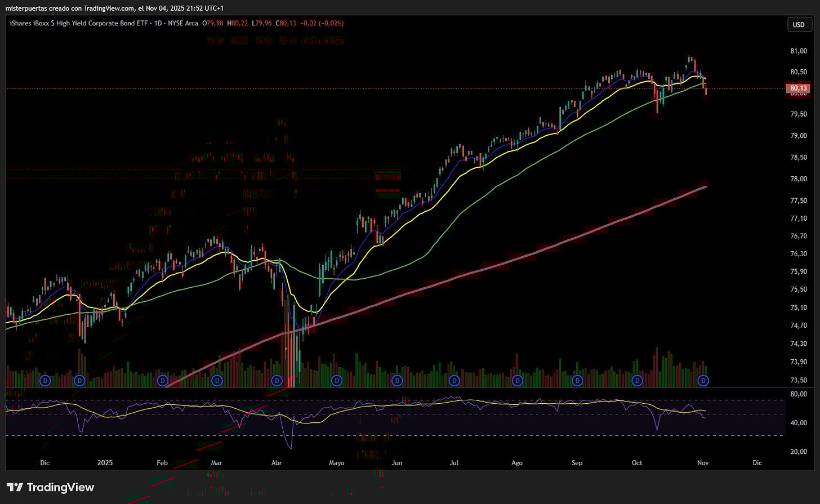The image size is (820, 504).
Task: Click the Dic label before 2025
Action: point(45,463)
